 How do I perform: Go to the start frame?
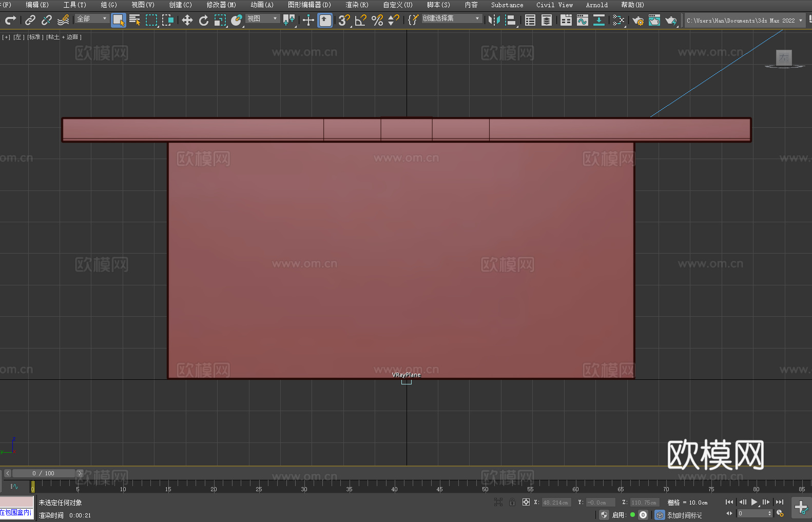click(729, 502)
